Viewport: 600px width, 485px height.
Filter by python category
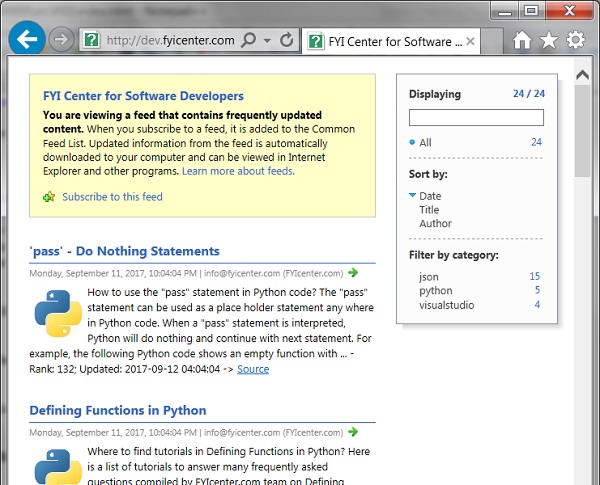(435, 291)
